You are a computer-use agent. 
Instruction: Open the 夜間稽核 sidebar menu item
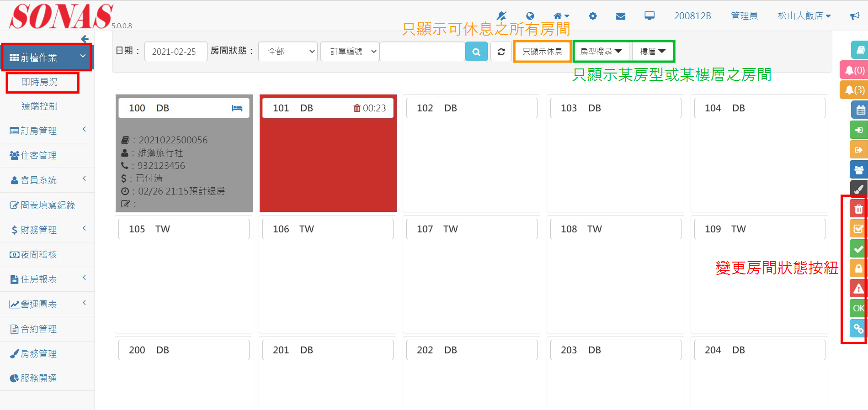[x=39, y=255]
